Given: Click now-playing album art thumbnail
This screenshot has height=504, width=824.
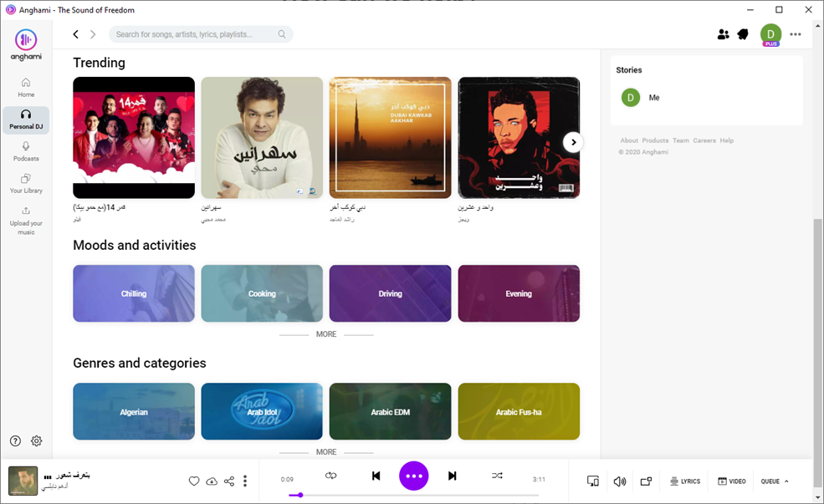Looking at the screenshot, I should [23, 481].
